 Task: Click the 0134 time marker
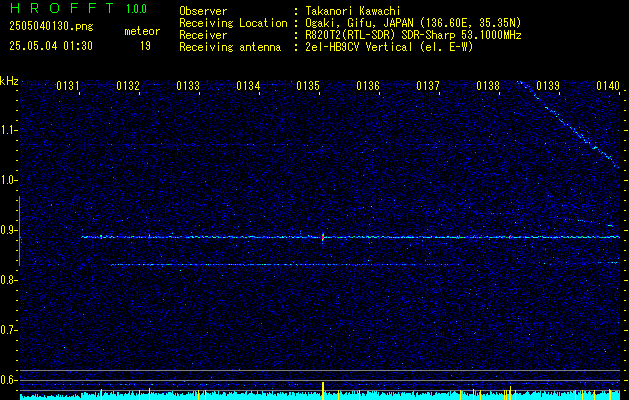[x=248, y=86]
